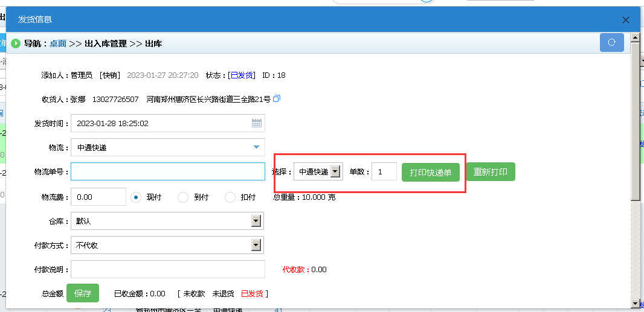Open the 仓库 warehouse dropdown
This screenshot has width=644, height=312.
(256, 221)
